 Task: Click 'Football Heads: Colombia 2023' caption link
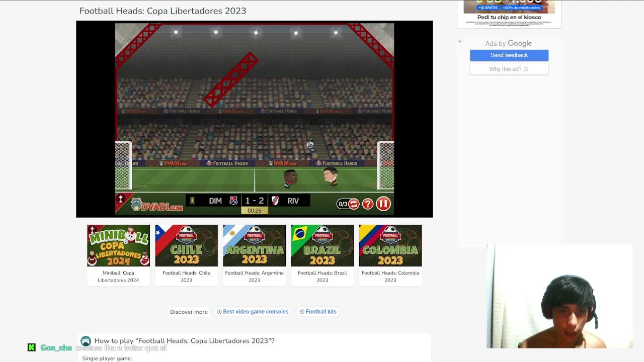click(390, 277)
